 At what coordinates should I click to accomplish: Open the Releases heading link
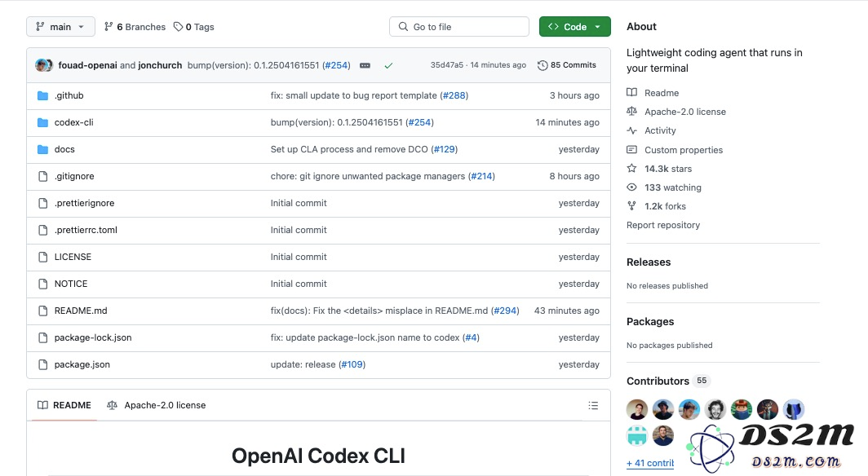(649, 262)
